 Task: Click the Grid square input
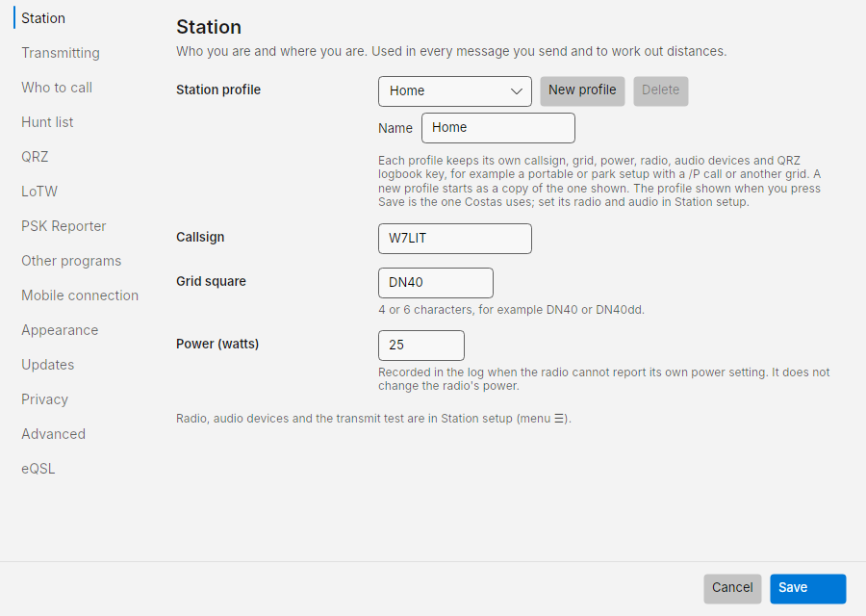click(x=435, y=283)
